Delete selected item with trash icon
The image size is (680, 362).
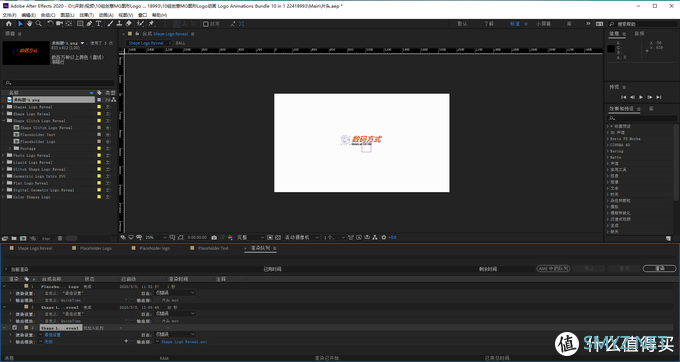[x=60, y=238]
